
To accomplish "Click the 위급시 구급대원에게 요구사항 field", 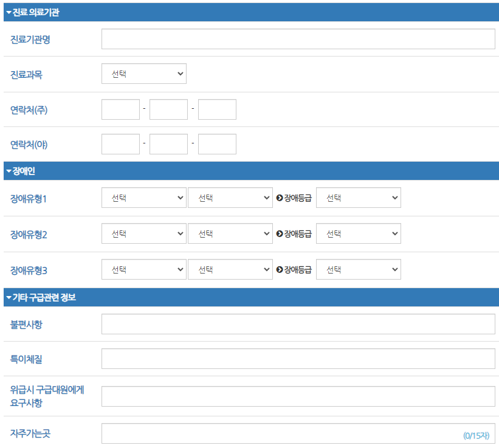I will click(298, 396).
